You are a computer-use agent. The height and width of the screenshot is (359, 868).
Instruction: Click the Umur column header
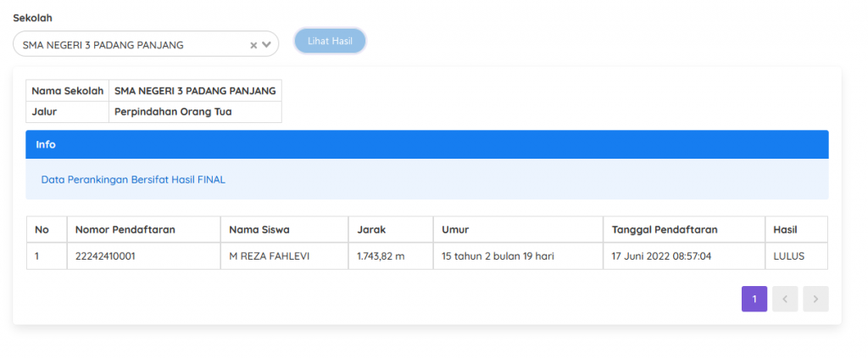(x=455, y=229)
